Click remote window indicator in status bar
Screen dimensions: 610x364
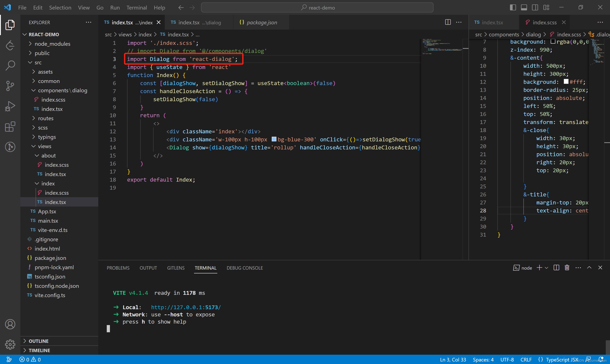pyautogui.click(x=9, y=360)
